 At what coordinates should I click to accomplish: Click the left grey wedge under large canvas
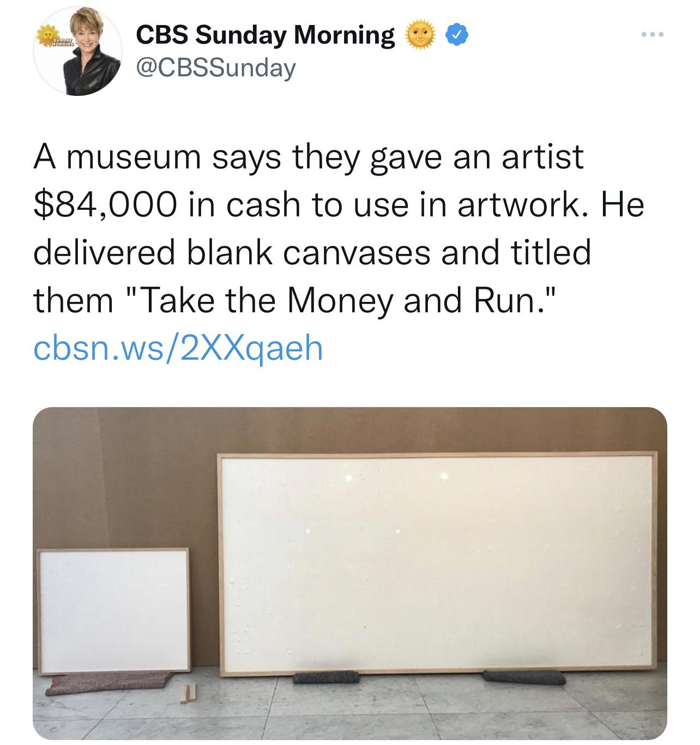326,676
